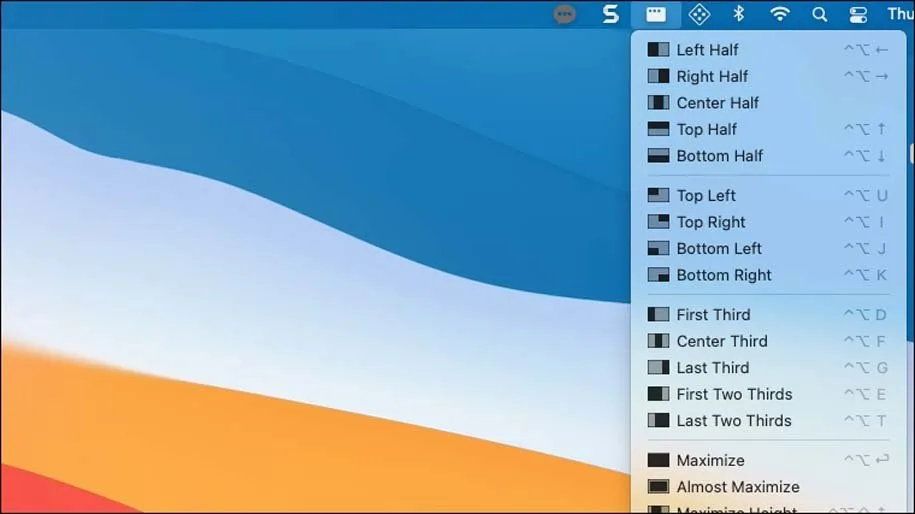Click Maximize in the menu

710,461
